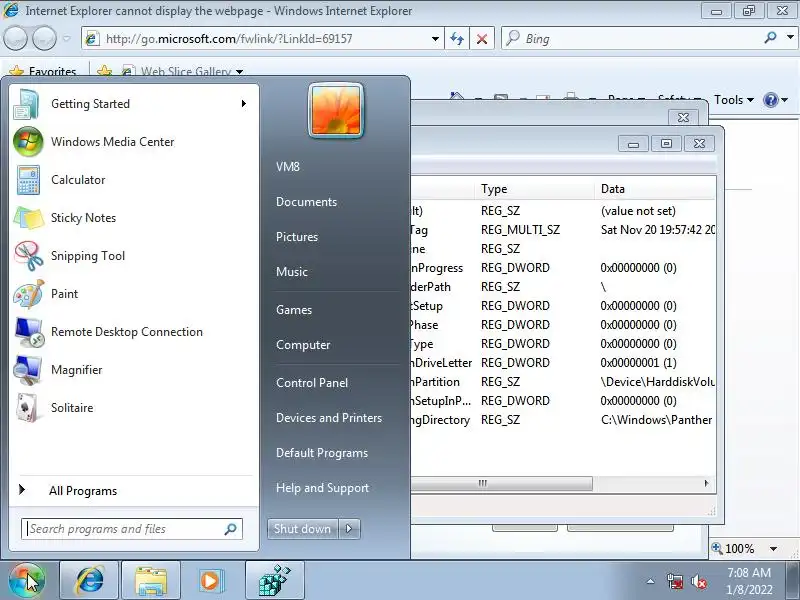Click the network status tray icon
This screenshot has width=800, height=600.
(x=674, y=582)
